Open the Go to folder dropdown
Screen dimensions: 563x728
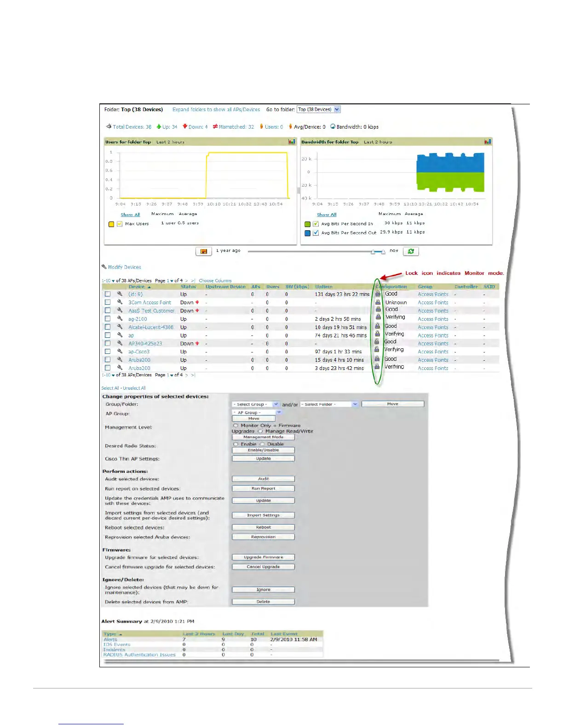click(319, 109)
